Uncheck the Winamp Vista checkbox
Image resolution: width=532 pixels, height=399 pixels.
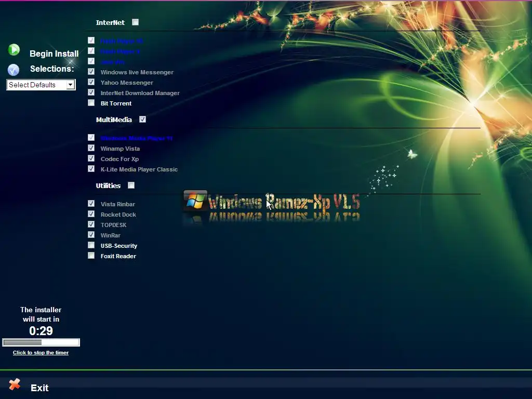(91, 148)
